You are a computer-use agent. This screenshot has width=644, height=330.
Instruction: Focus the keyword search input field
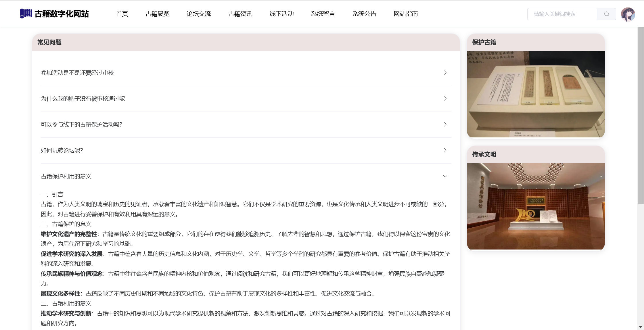[562, 14]
